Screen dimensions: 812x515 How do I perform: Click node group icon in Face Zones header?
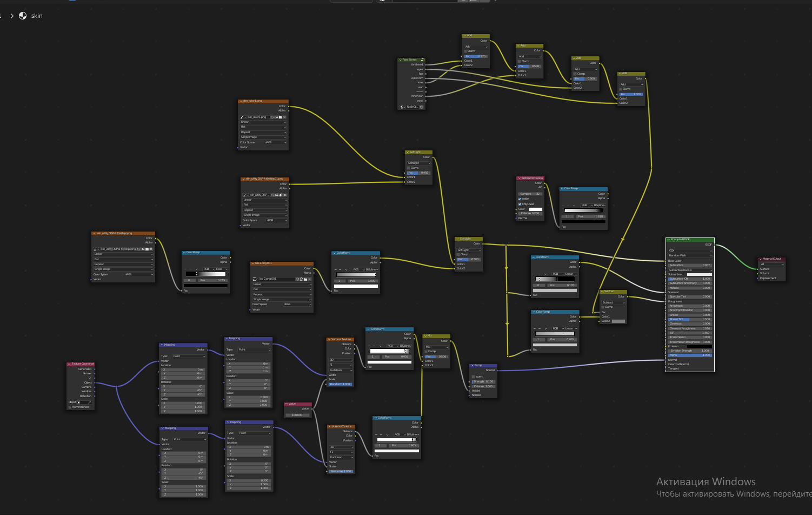(x=422, y=60)
